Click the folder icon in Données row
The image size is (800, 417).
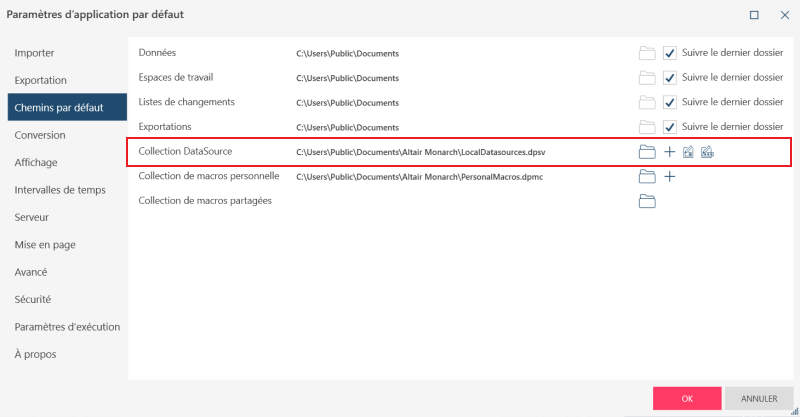coord(646,53)
